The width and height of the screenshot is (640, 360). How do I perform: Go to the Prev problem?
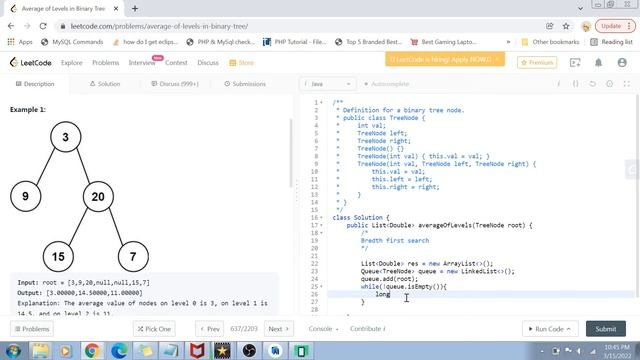point(210,329)
